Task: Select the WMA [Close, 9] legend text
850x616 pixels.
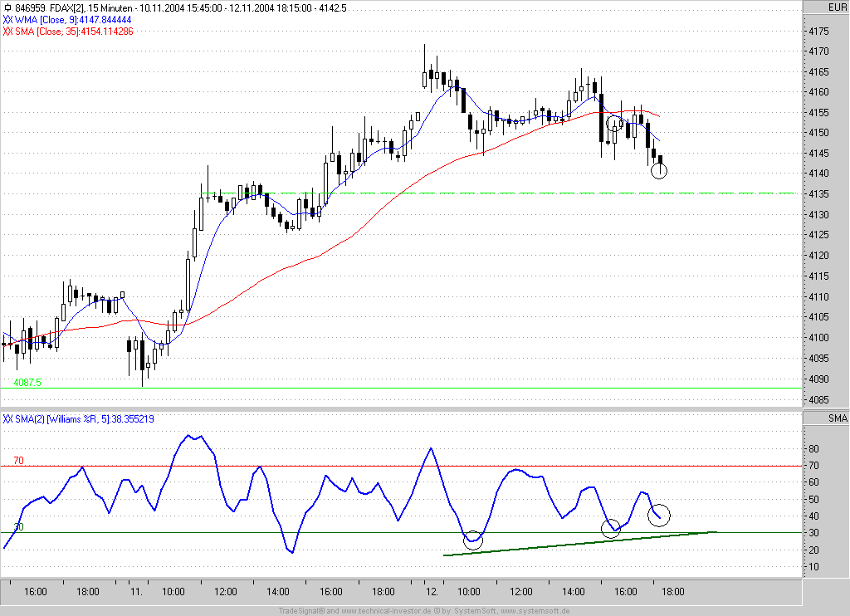Action: pos(73,20)
